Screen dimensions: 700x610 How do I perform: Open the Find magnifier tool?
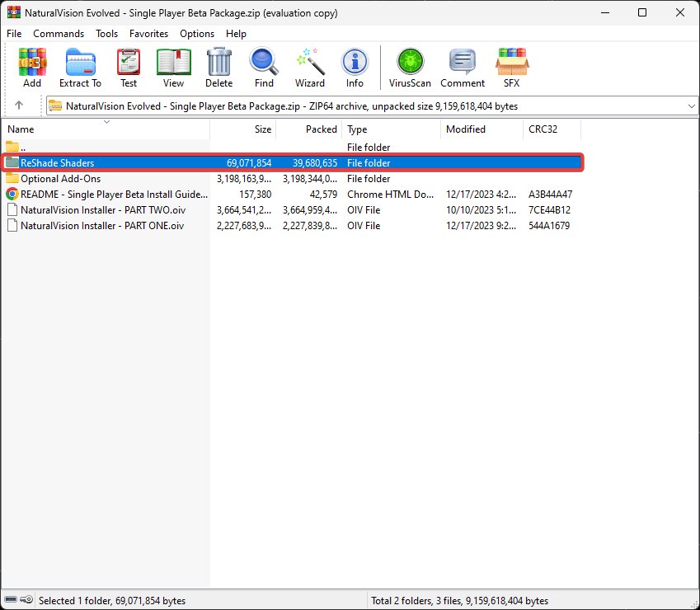(x=264, y=68)
